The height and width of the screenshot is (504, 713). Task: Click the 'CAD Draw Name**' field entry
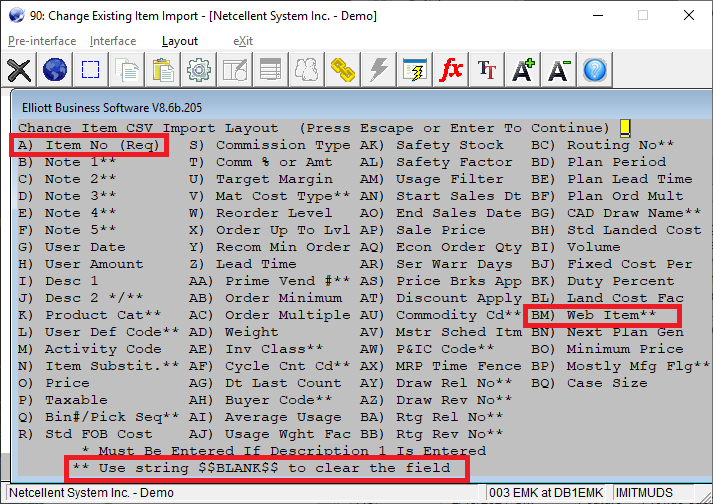click(616, 213)
